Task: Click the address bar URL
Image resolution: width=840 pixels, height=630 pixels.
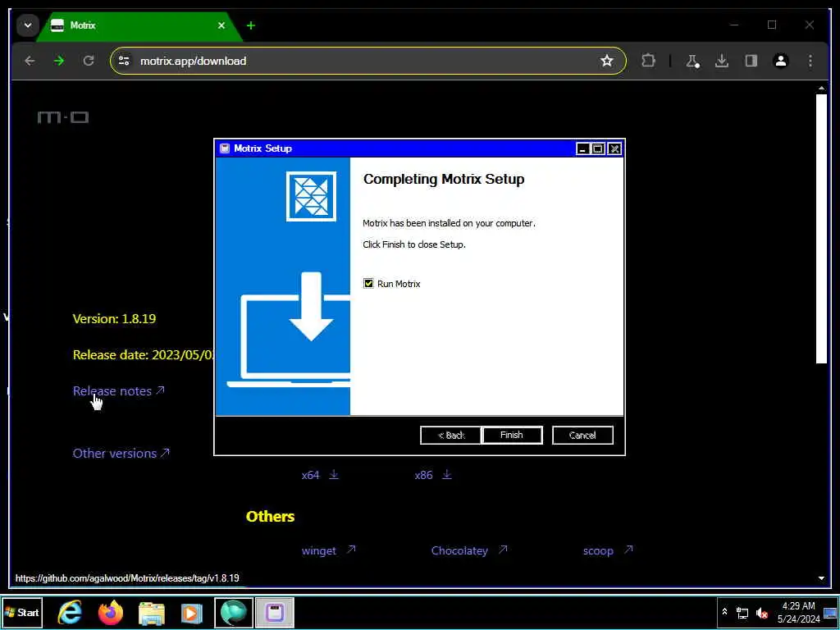Action: (x=194, y=61)
